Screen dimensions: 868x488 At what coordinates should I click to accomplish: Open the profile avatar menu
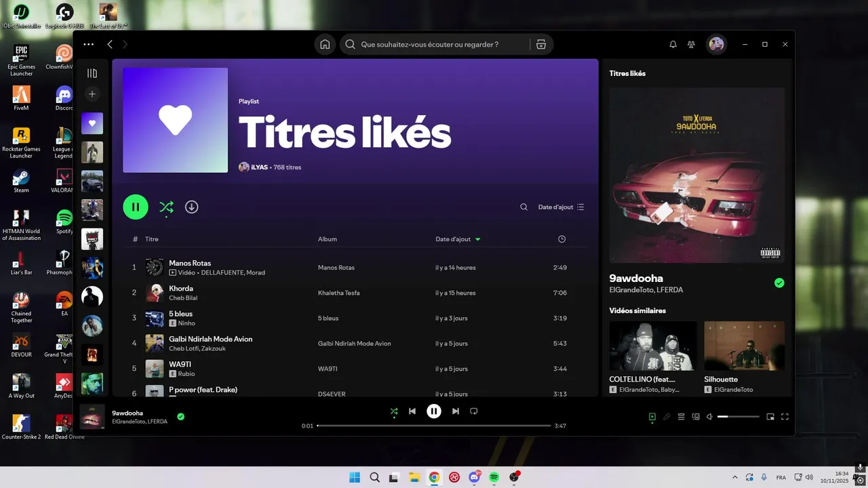click(716, 44)
